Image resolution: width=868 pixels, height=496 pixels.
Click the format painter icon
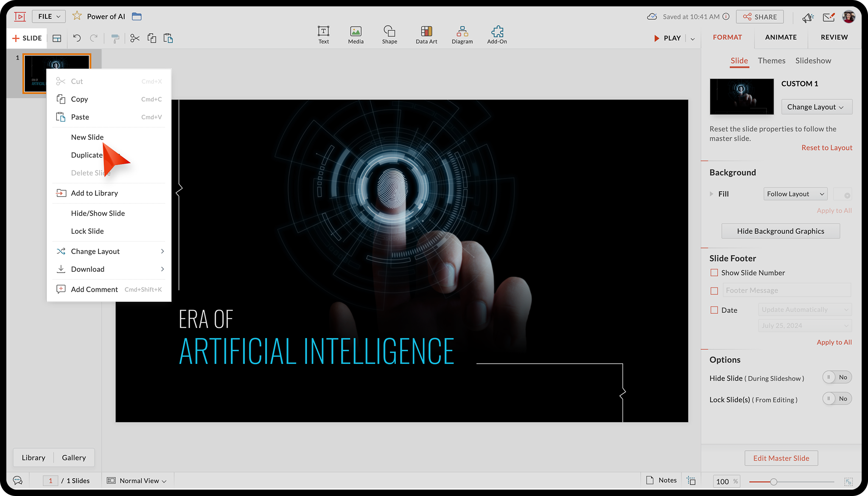[x=115, y=39]
